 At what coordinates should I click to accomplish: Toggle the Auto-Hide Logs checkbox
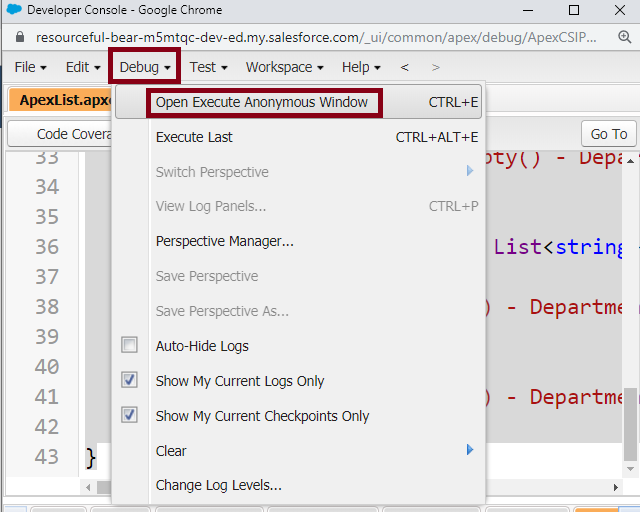point(129,345)
